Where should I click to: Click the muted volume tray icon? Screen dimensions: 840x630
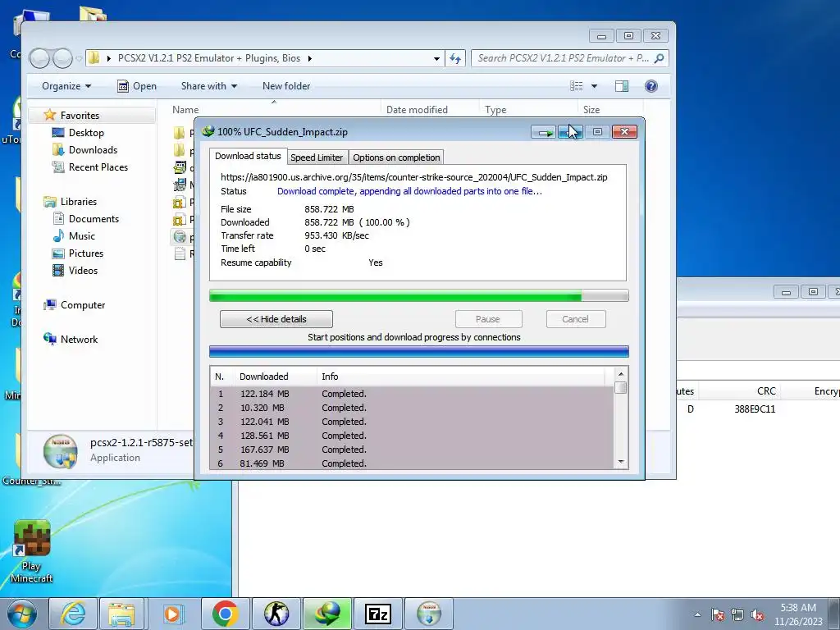pyautogui.click(x=757, y=614)
